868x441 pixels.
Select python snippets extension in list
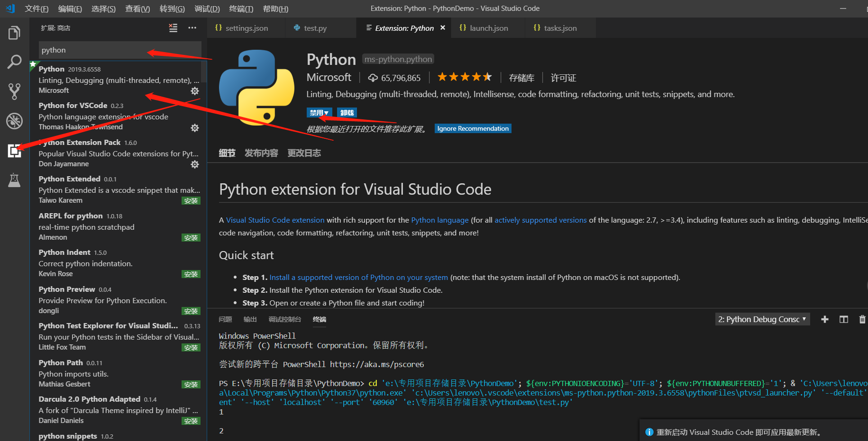[x=119, y=436]
